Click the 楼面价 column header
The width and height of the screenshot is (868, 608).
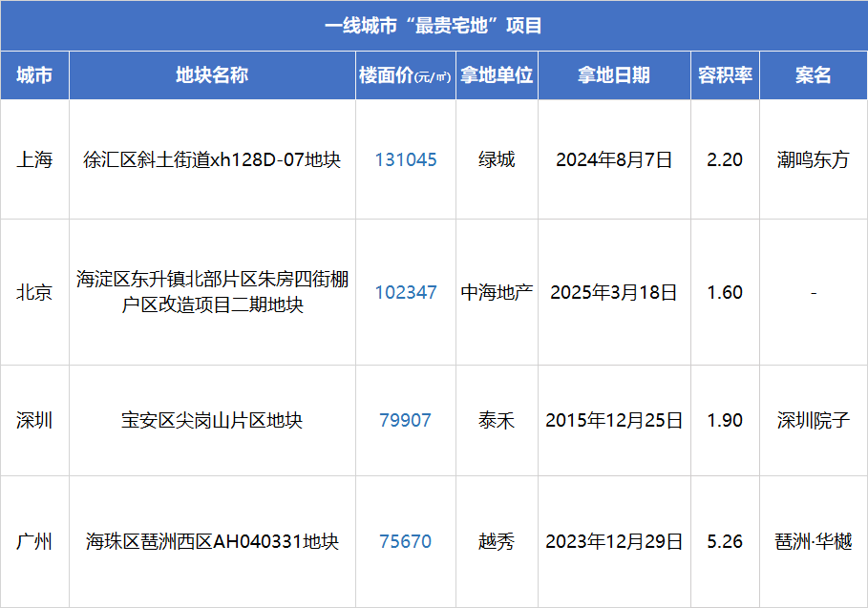[x=405, y=75]
